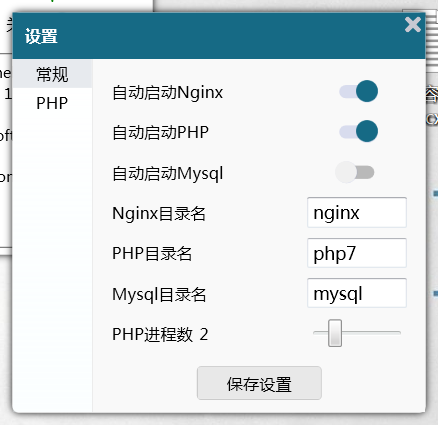Switch to the 常规 settings tab

click(52, 74)
